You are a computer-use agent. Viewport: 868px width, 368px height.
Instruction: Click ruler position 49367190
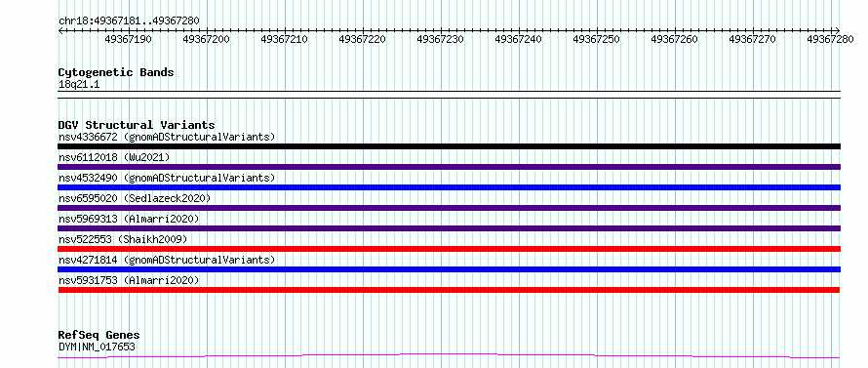128,39
